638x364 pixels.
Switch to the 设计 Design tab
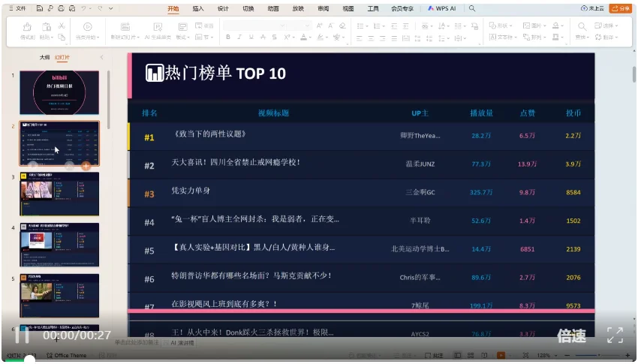[x=223, y=8]
